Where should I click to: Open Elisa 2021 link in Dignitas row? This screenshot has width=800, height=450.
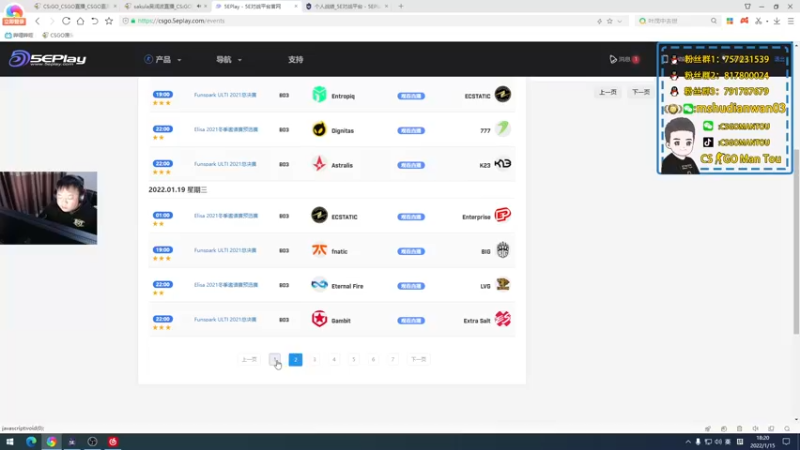[226, 130]
